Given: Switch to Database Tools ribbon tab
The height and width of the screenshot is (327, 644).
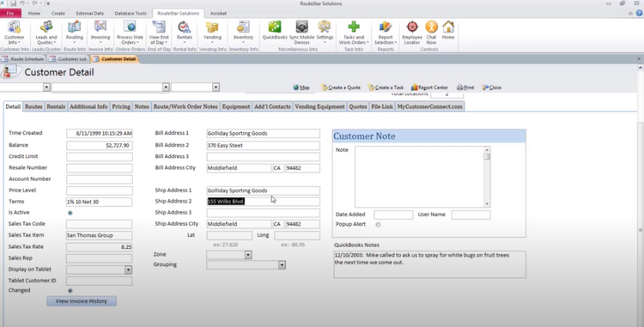Looking at the screenshot, I should coord(131,13).
